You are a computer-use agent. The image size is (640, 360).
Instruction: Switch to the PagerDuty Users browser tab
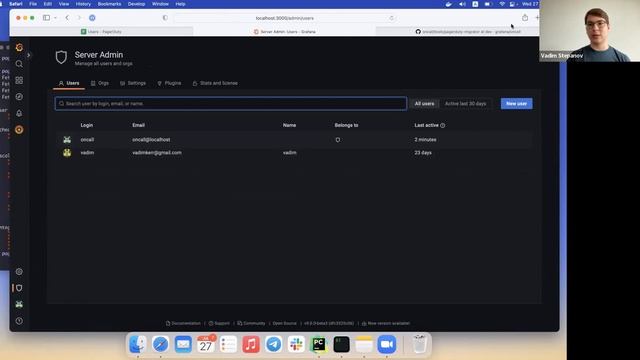[x=102, y=31]
